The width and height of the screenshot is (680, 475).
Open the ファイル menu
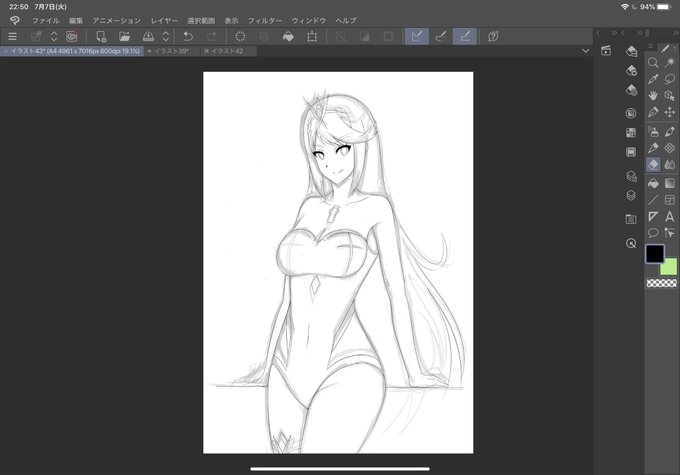46,20
